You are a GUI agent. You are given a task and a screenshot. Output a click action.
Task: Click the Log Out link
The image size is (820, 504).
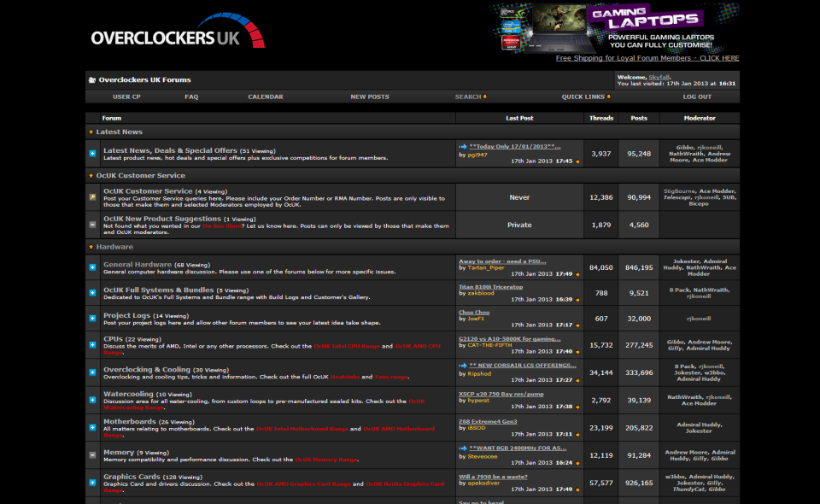point(697,97)
